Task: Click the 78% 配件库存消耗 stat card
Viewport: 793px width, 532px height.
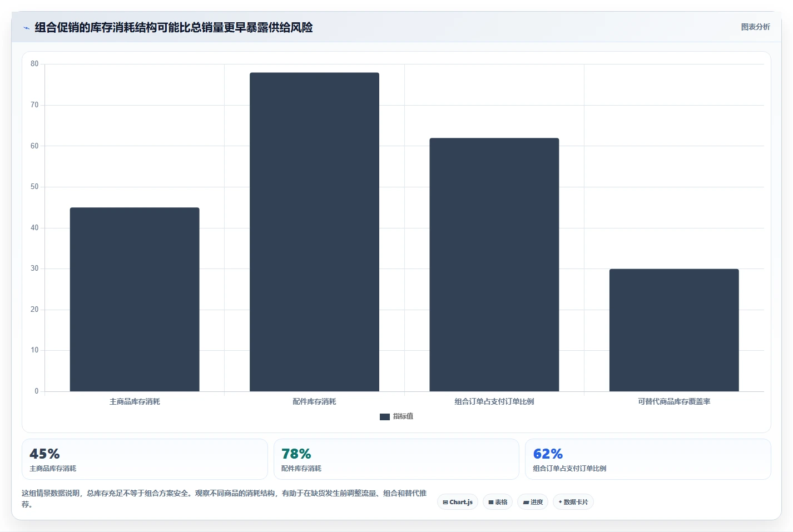Action: [396, 459]
